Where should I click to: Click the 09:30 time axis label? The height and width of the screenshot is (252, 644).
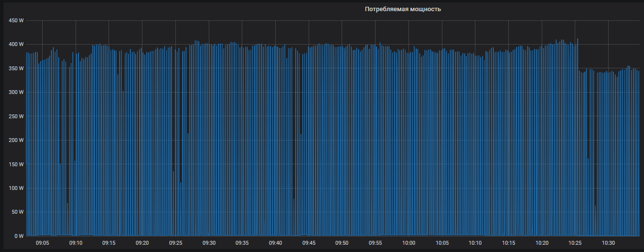point(209,243)
